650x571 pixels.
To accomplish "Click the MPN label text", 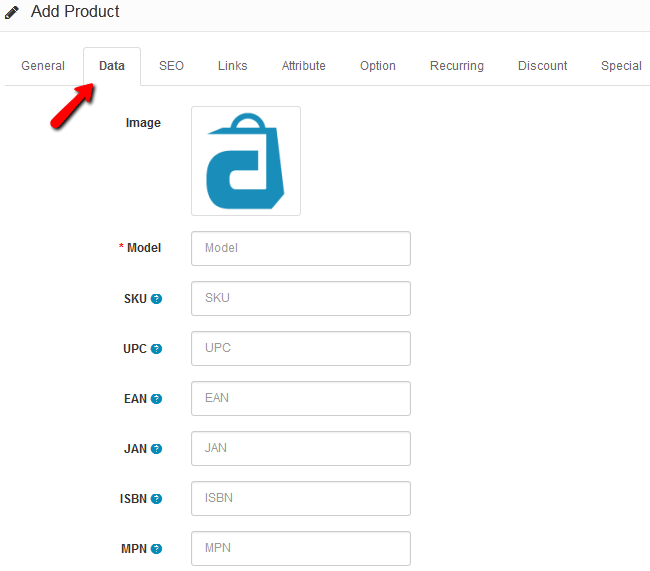I will 134,549.
